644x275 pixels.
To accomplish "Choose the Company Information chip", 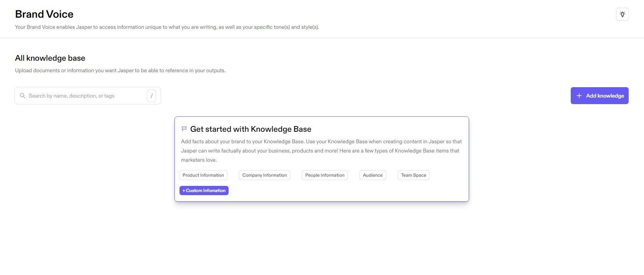I will (x=265, y=175).
